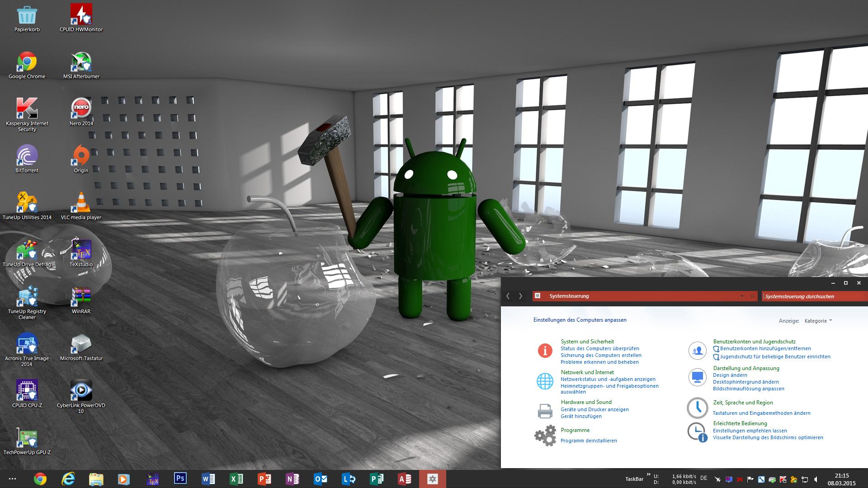Open Publisher from the taskbar
This screenshot has height=488, width=868.
[x=376, y=479]
